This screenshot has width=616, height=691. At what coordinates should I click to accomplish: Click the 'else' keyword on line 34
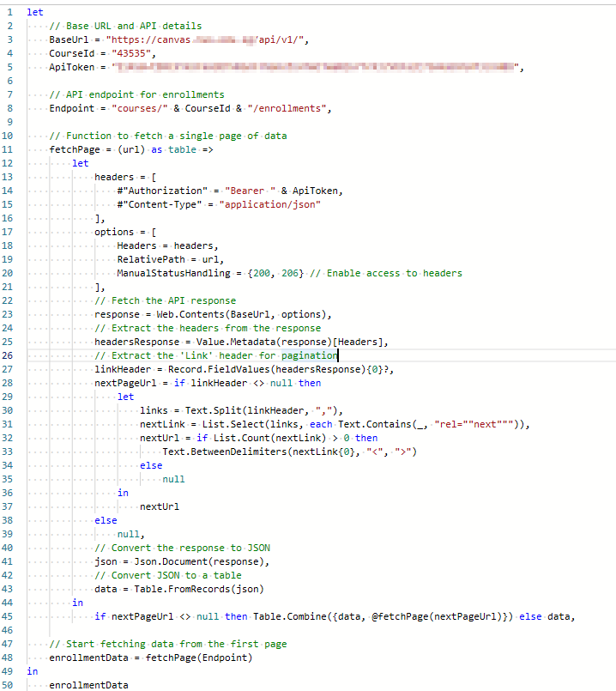coord(151,465)
